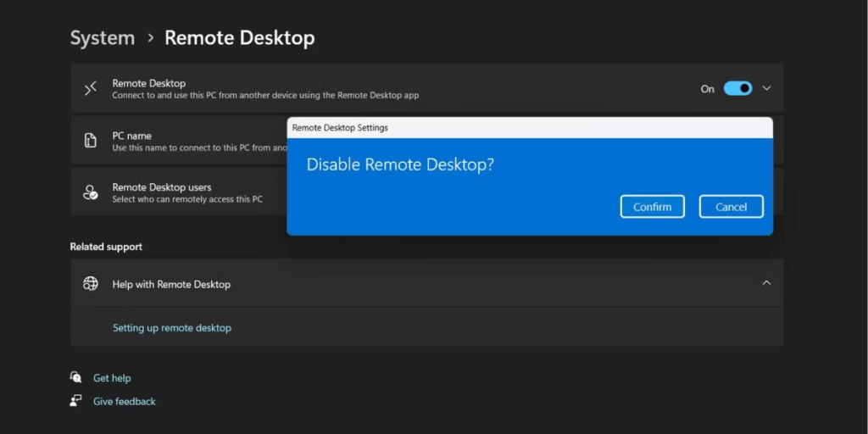The width and height of the screenshot is (868, 434).
Task: Collapse the Help with Remote Desktop section chevron
Action: 766,283
